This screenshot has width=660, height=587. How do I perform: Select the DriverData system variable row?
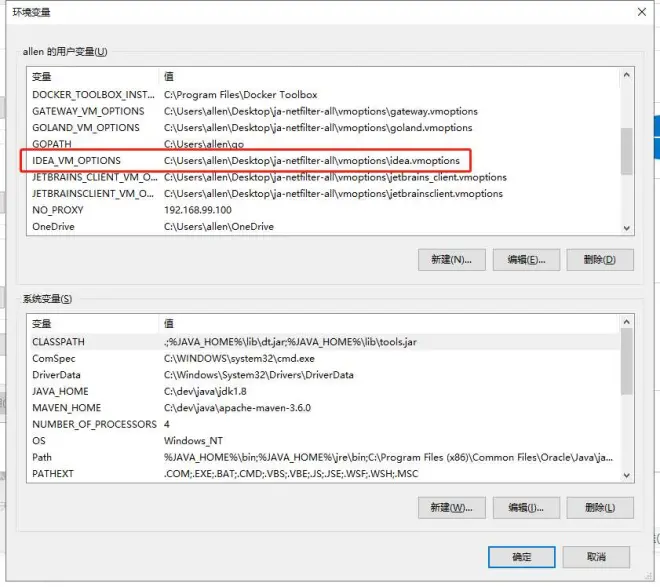pyautogui.click(x=324, y=375)
